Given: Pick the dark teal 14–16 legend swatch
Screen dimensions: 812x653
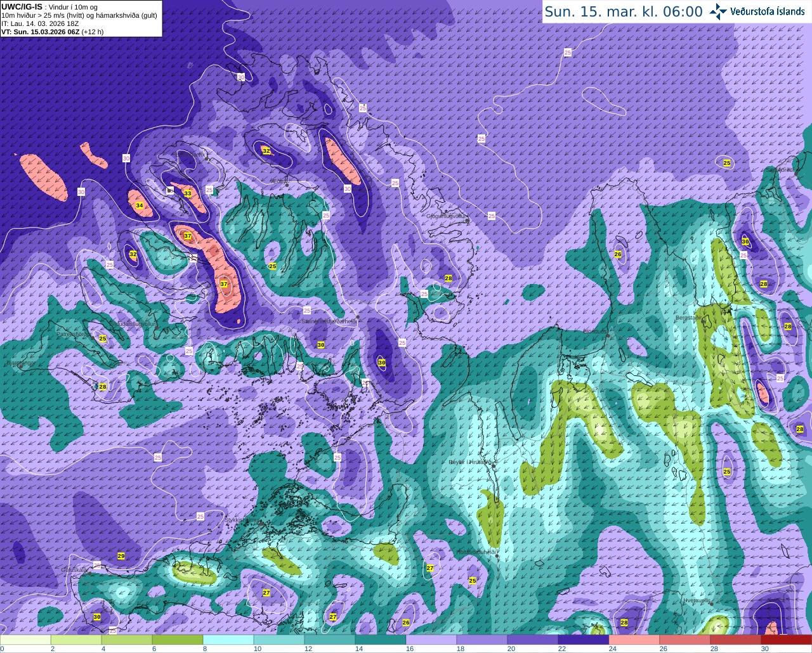Looking at the screenshot, I should [381, 640].
